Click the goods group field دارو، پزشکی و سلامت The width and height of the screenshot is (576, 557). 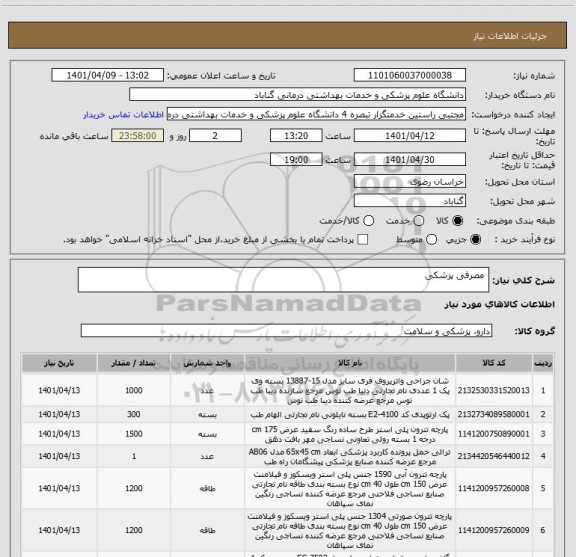(286, 331)
